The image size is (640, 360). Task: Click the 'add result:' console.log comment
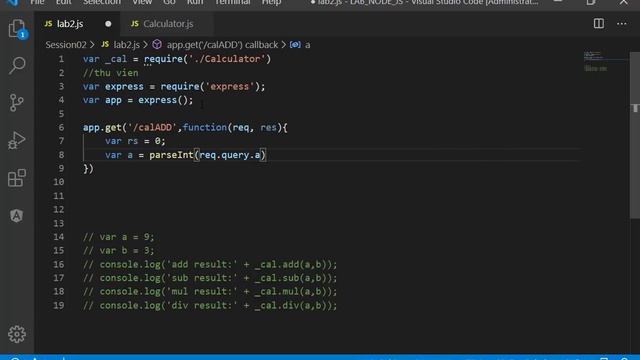click(x=210, y=264)
